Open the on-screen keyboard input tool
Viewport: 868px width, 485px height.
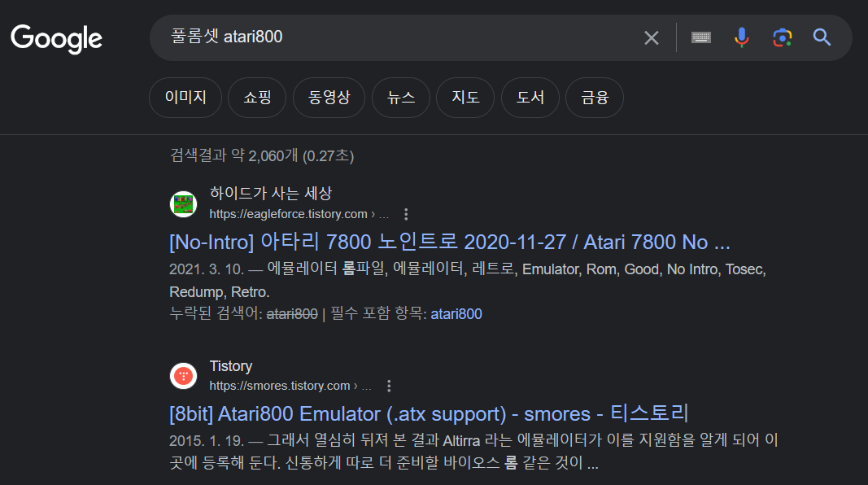coord(700,37)
